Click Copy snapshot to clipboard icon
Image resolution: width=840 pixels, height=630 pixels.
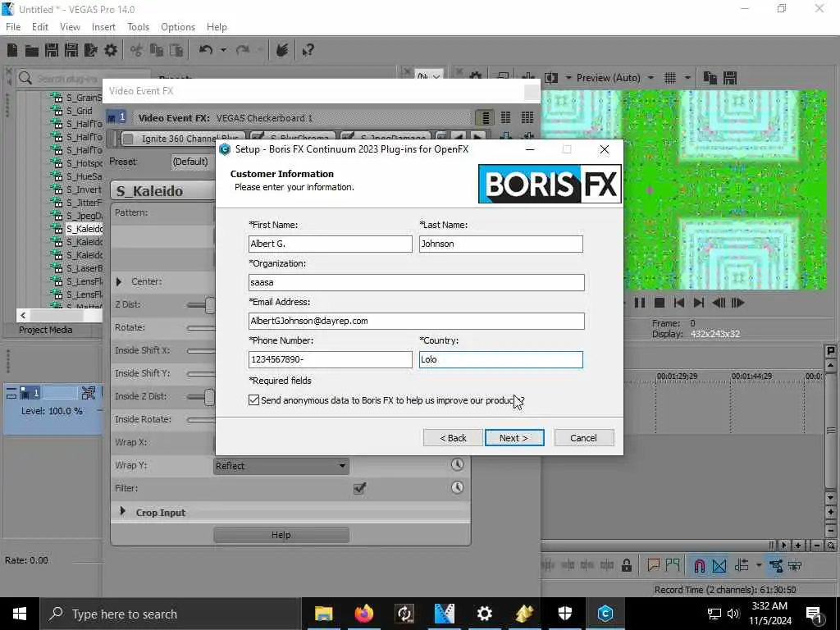tap(710, 78)
